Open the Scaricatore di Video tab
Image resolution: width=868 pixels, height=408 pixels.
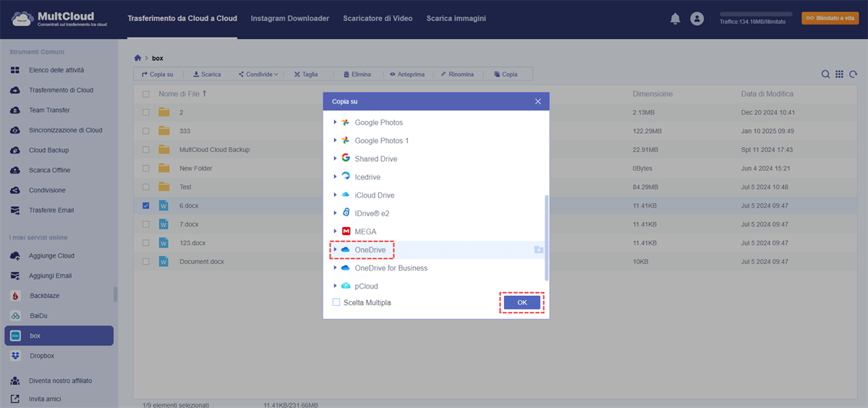(378, 18)
